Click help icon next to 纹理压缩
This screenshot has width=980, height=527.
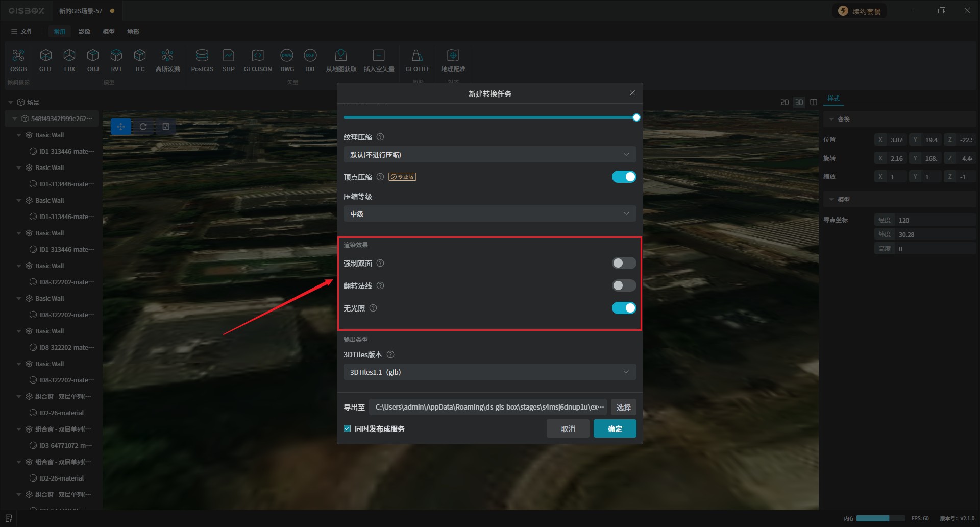380,137
